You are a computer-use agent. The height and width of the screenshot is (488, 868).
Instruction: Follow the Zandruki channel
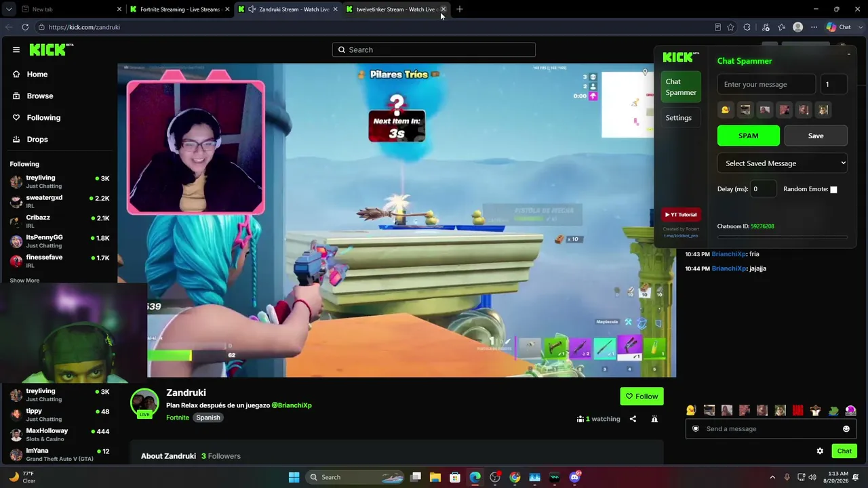click(642, 396)
